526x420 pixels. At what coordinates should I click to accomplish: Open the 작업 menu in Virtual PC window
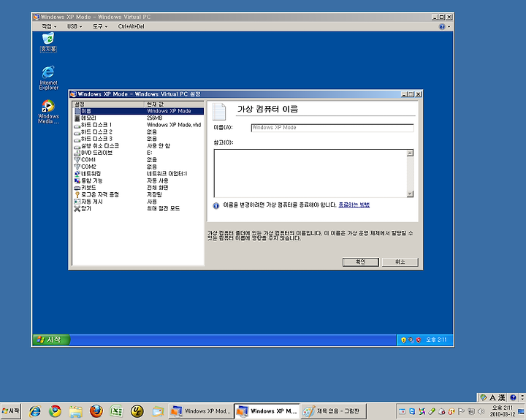pyautogui.click(x=49, y=26)
